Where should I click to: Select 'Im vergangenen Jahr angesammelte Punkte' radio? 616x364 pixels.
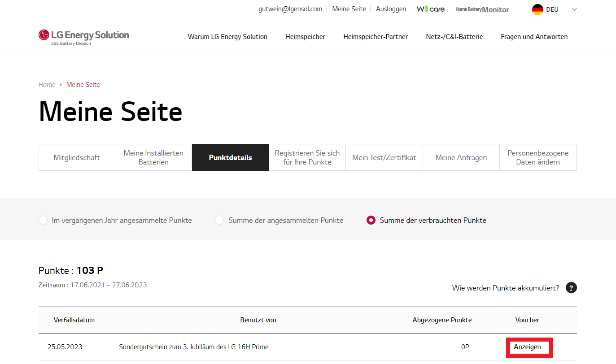[x=43, y=220]
